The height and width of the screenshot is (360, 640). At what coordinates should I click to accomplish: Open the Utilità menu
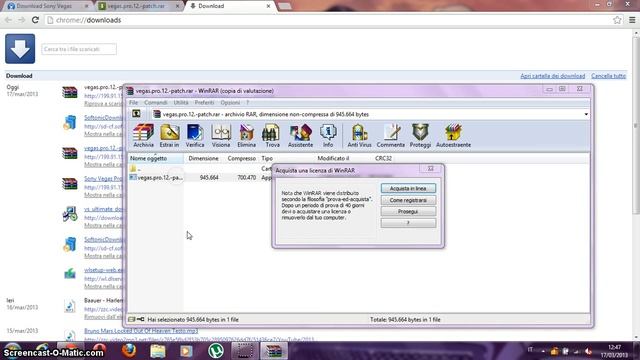[181, 102]
